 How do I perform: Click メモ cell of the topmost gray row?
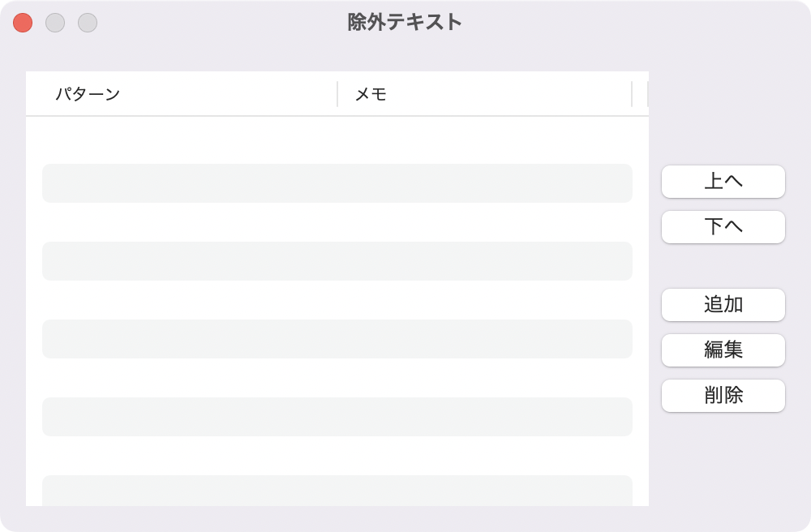tap(485, 183)
